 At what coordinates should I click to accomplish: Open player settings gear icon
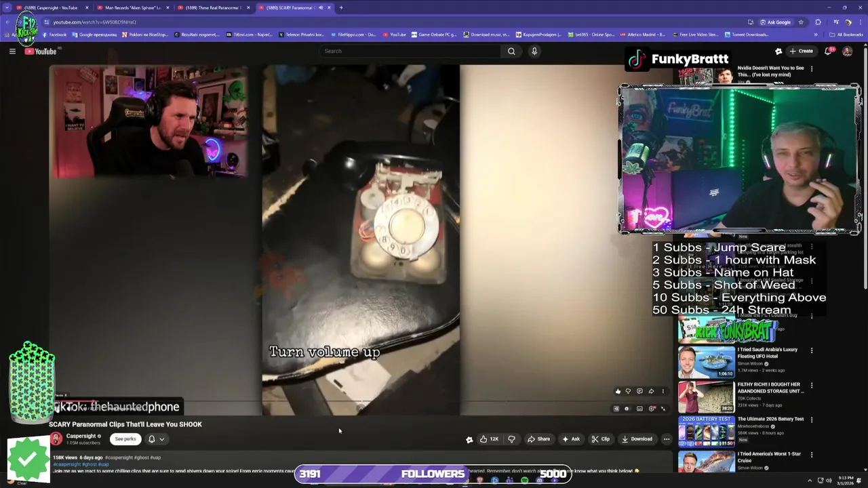pos(652,409)
